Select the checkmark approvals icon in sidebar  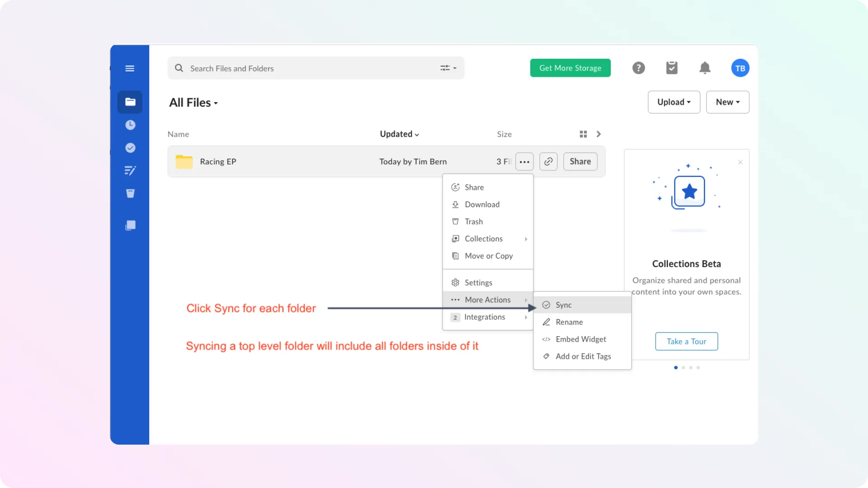coord(130,148)
